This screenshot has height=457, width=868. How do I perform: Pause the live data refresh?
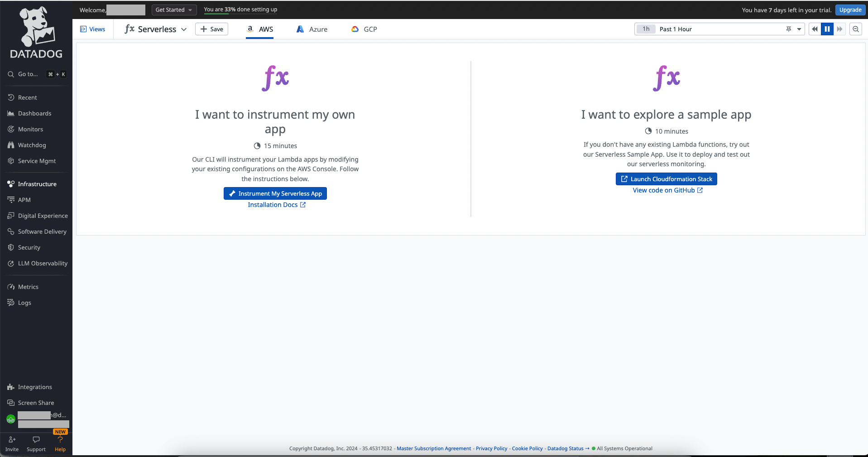point(827,29)
